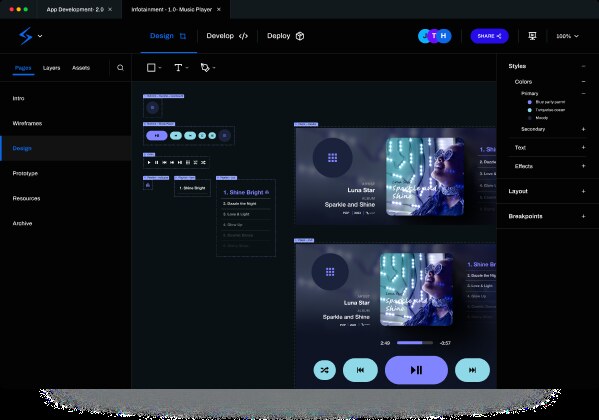Select the small shuffle icon at end of icons row
The image size is (599, 420).
tap(203, 162)
